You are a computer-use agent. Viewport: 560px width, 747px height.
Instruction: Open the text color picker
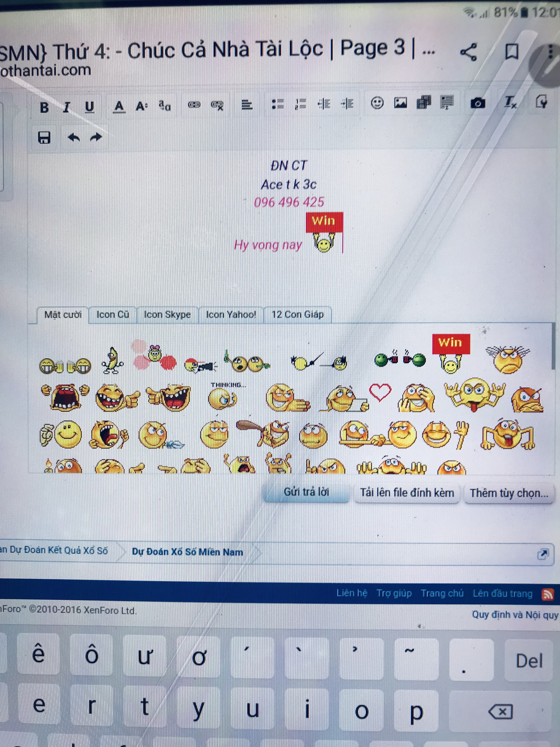(x=119, y=107)
